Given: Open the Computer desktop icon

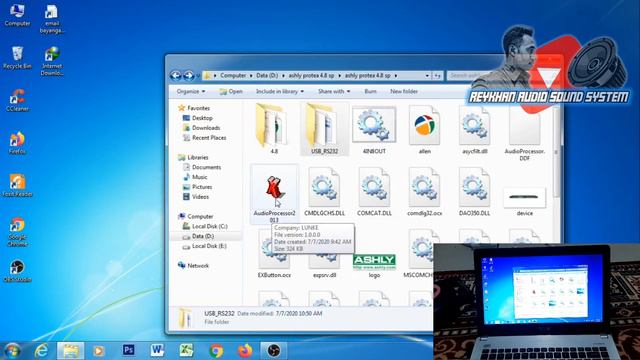Looking at the screenshot, I should [17, 15].
